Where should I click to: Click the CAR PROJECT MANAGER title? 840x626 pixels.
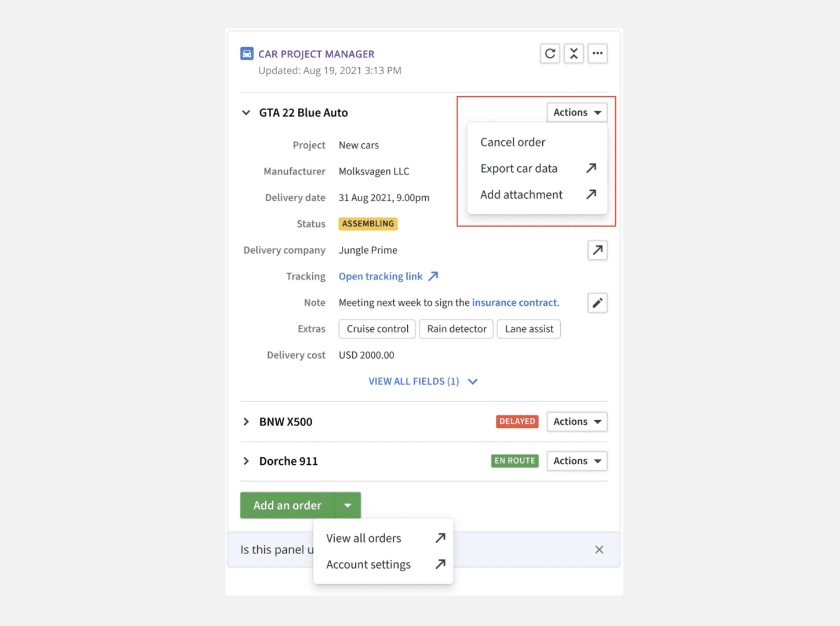coord(316,54)
